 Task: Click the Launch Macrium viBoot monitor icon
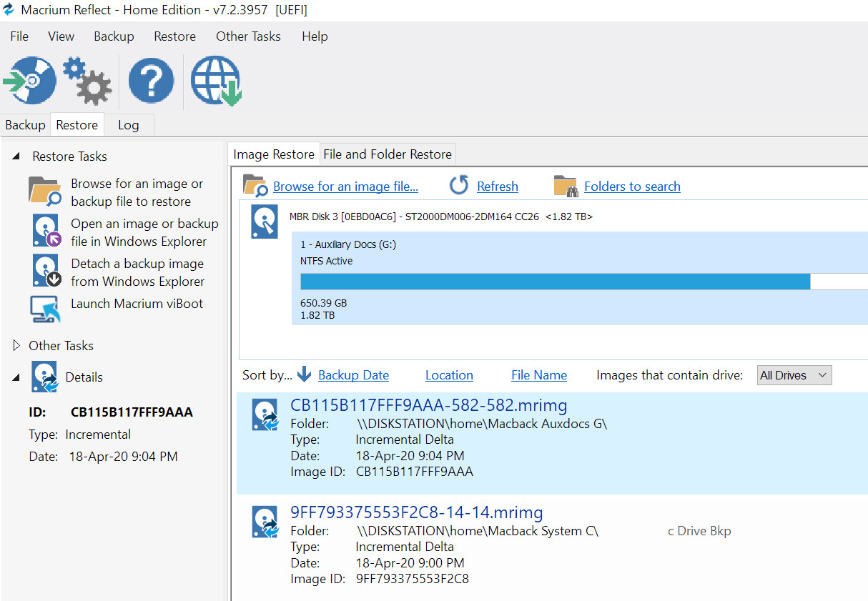pos(46,309)
